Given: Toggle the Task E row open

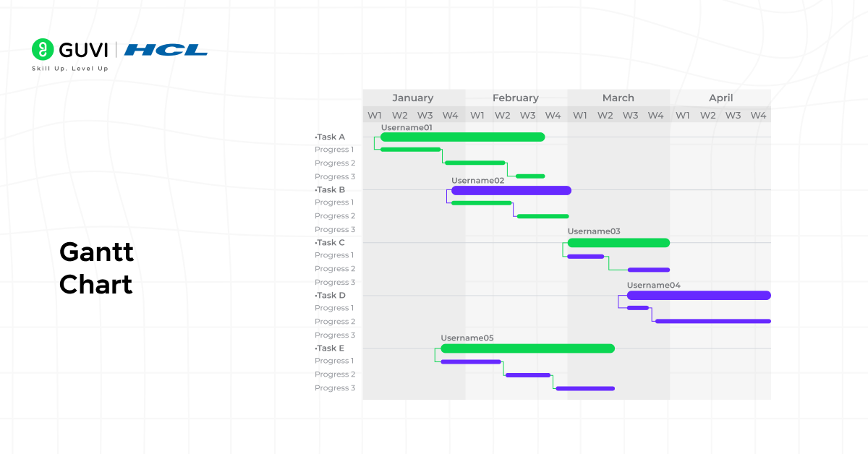Looking at the screenshot, I should [331, 348].
